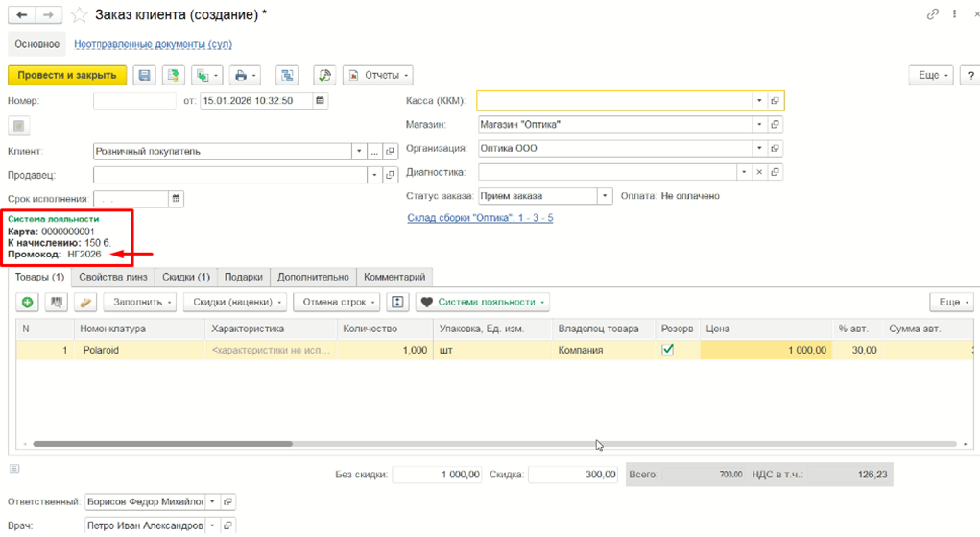The width and height of the screenshot is (980, 537).
Task: Open the Организация record with the open icon
Action: click(x=775, y=148)
